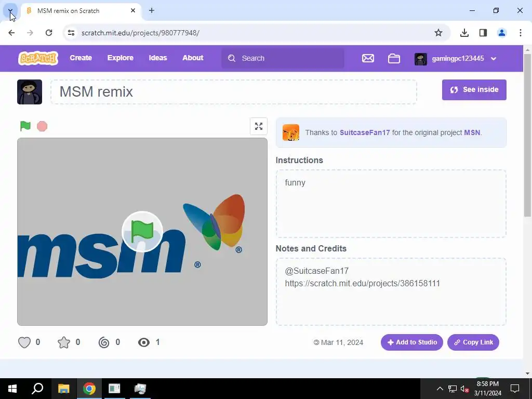Click the Copy Link button
Screen dimensions: 532x399
coord(473,342)
